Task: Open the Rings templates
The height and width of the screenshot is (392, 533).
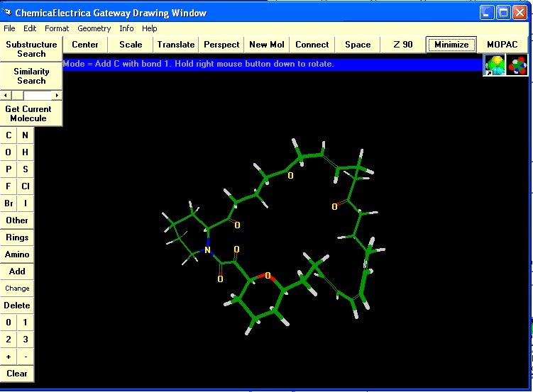Action: click(17, 237)
